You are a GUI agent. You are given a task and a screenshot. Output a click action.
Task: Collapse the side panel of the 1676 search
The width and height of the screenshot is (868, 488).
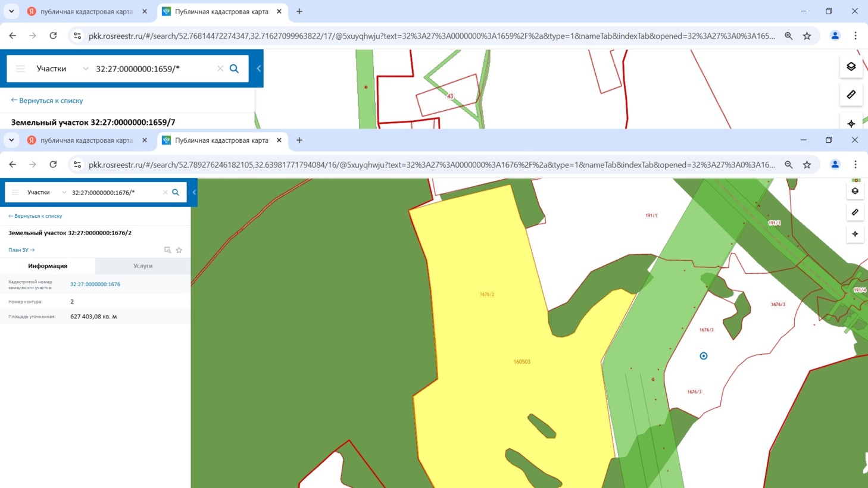[194, 192]
